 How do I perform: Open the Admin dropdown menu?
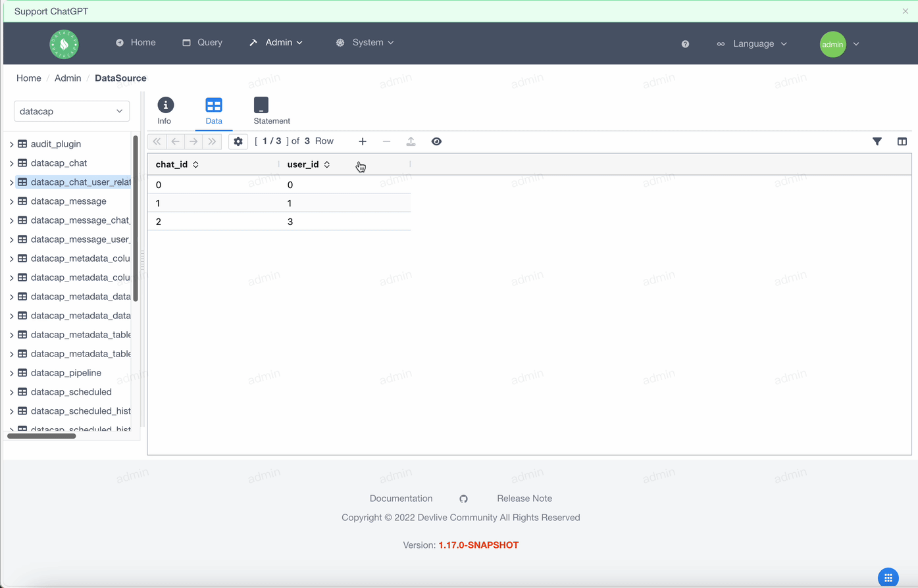coord(276,42)
